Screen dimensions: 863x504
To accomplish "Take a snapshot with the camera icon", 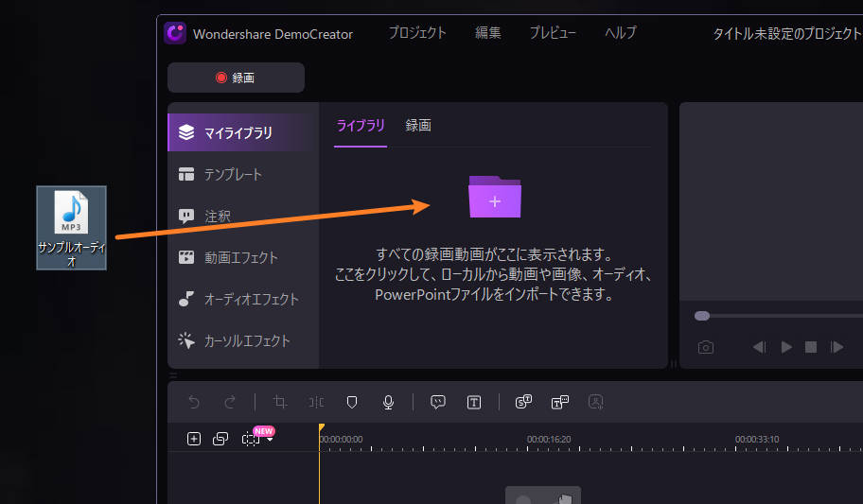I will click(706, 348).
